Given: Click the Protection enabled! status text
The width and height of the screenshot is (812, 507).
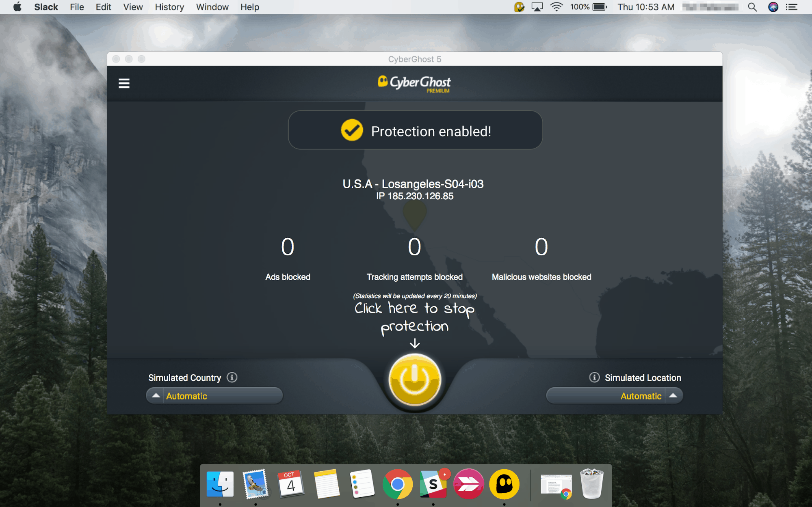Looking at the screenshot, I should tap(431, 132).
